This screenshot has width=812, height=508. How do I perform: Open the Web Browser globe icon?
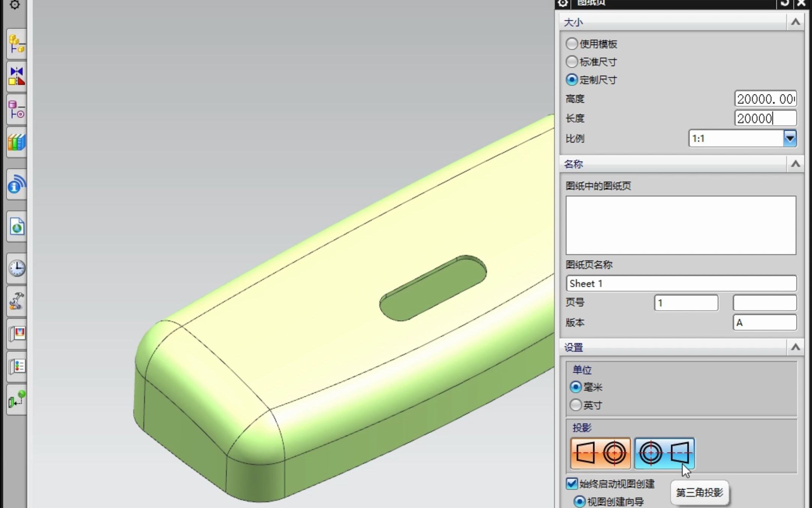point(16,226)
